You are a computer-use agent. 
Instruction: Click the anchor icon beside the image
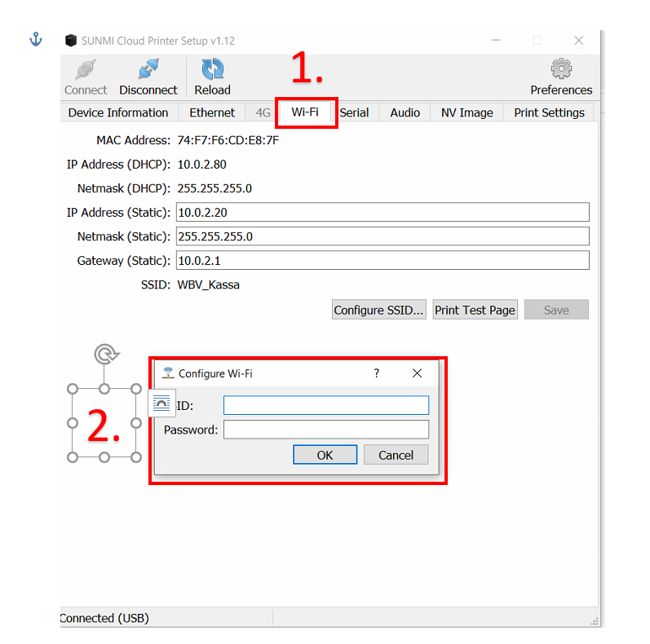pyautogui.click(x=36, y=39)
